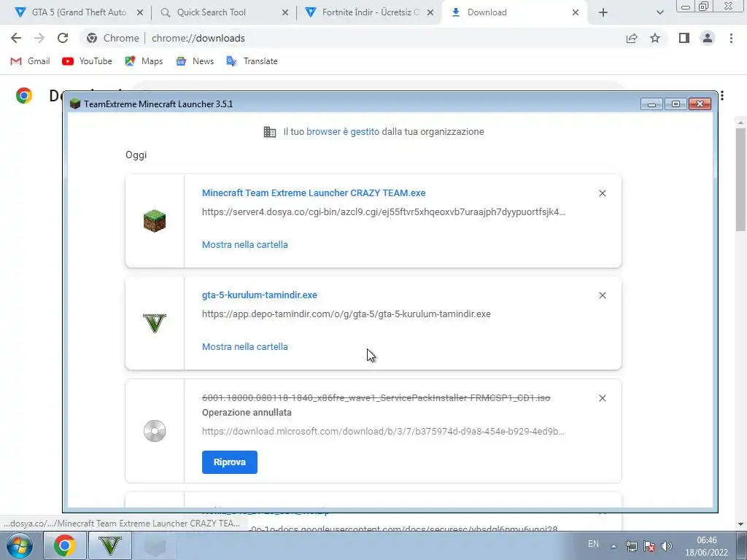Viewport: 747px width, 560px height.
Task: Open Translate bookmark
Action: (x=252, y=61)
